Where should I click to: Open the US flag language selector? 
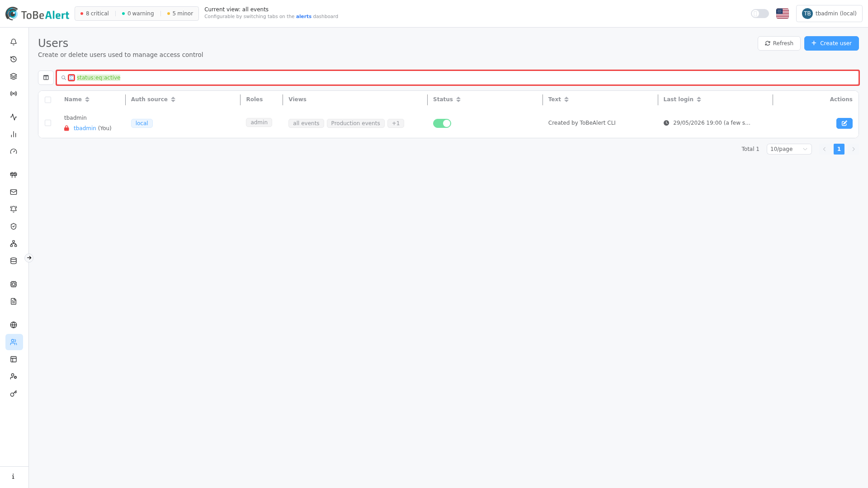click(x=783, y=14)
